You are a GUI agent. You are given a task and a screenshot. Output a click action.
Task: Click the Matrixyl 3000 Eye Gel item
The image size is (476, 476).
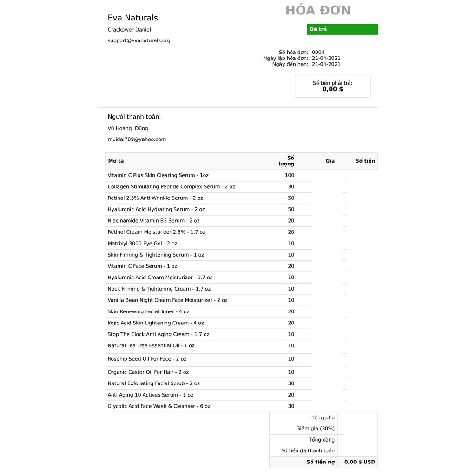tap(142, 244)
